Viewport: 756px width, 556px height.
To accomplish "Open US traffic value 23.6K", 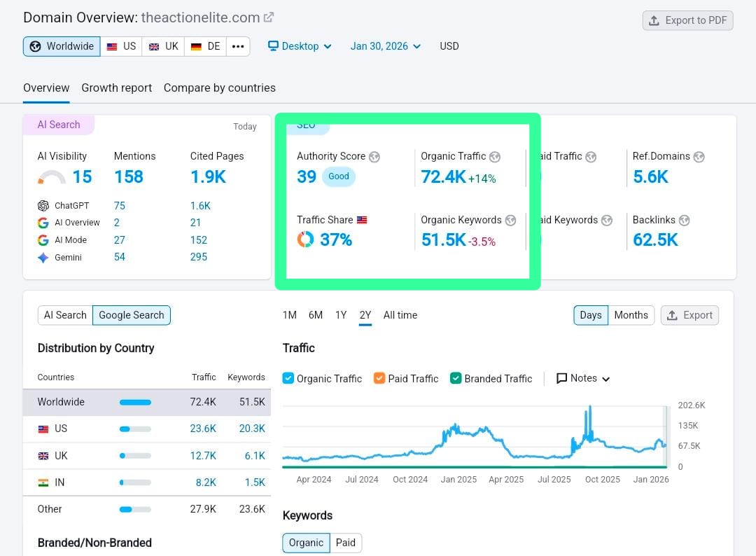I will coord(202,429).
